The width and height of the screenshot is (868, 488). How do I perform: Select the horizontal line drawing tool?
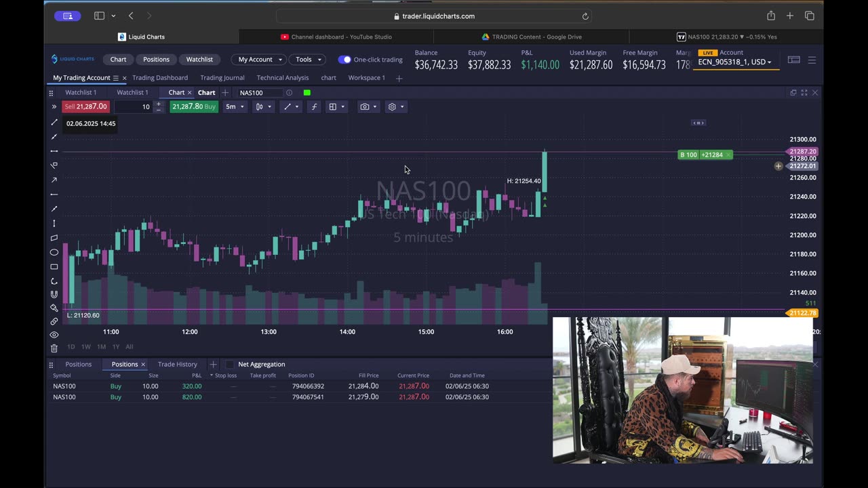click(x=54, y=151)
